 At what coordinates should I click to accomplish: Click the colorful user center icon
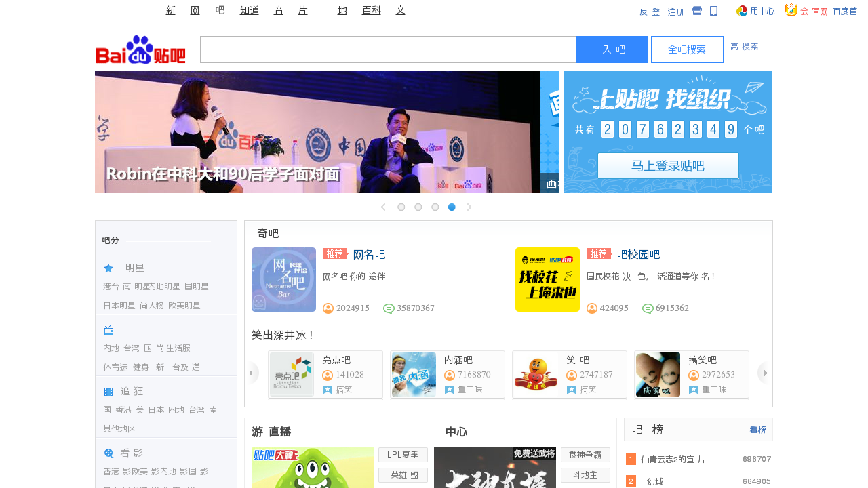pyautogui.click(x=742, y=11)
